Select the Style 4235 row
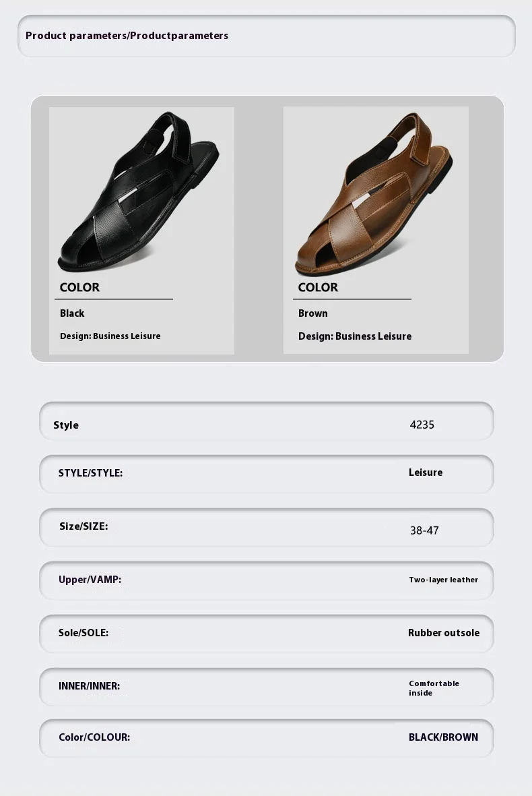The width and height of the screenshot is (532, 796). 266,421
